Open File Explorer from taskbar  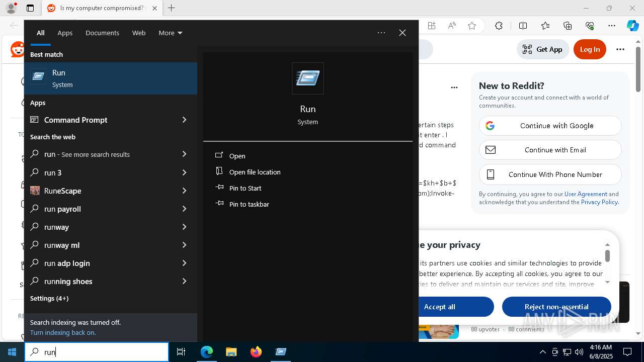[231, 352]
